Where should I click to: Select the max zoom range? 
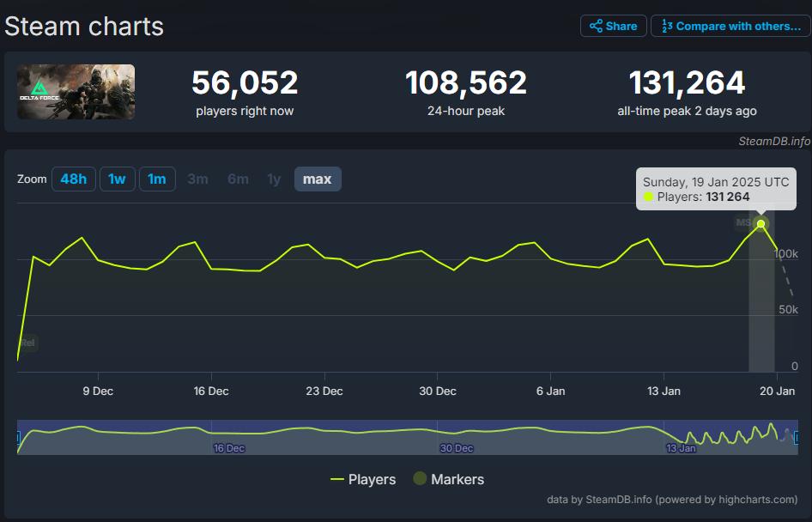tap(318, 179)
